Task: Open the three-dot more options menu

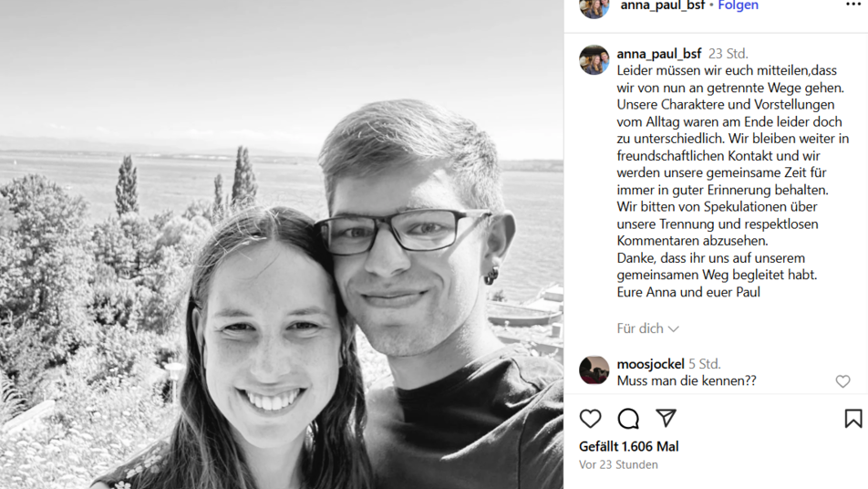Action: point(853,5)
